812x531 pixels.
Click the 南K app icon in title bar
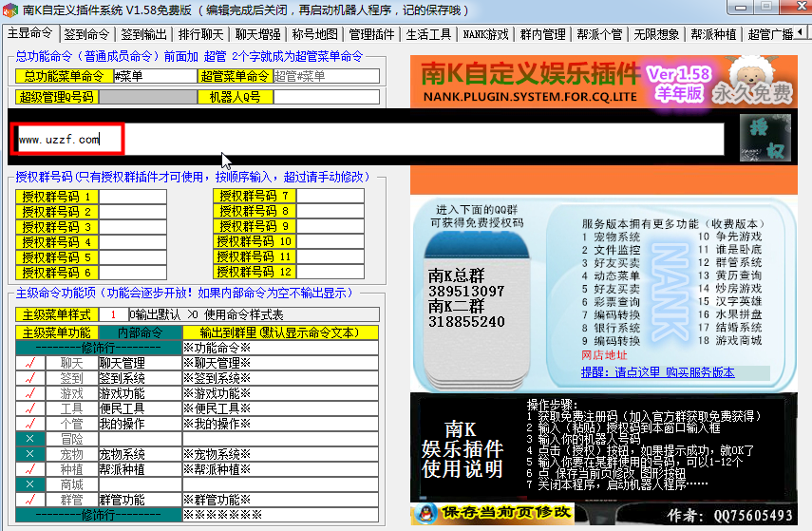point(10,9)
